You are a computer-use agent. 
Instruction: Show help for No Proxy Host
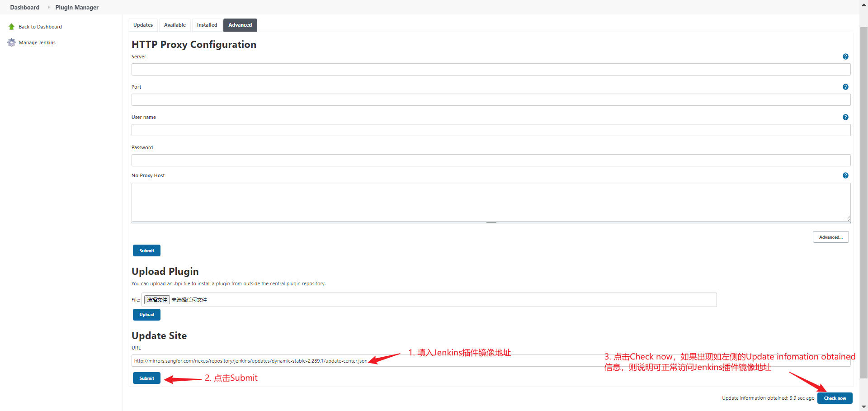pyautogui.click(x=845, y=175)
